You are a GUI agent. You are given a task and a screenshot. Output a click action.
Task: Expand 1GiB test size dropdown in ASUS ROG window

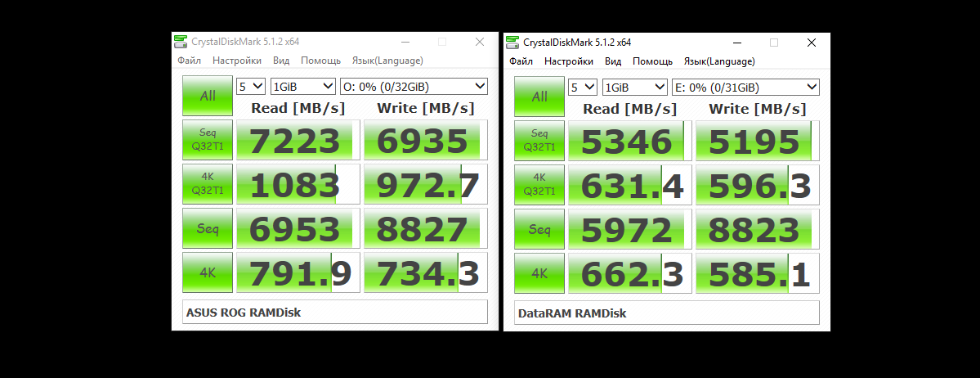(303, 87)
